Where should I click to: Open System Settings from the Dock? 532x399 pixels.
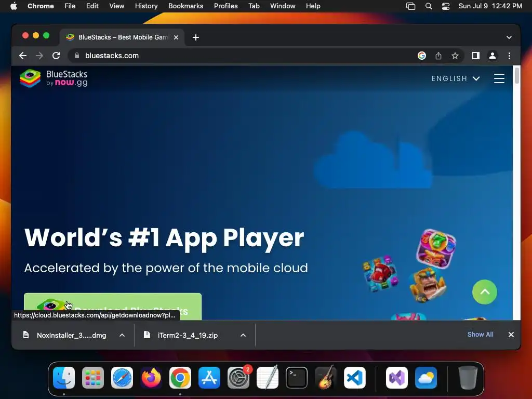tap(238, 378)
